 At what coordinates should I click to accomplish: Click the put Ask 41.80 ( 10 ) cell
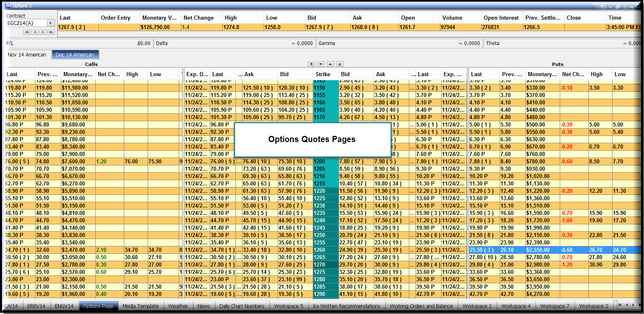point(391,294)
